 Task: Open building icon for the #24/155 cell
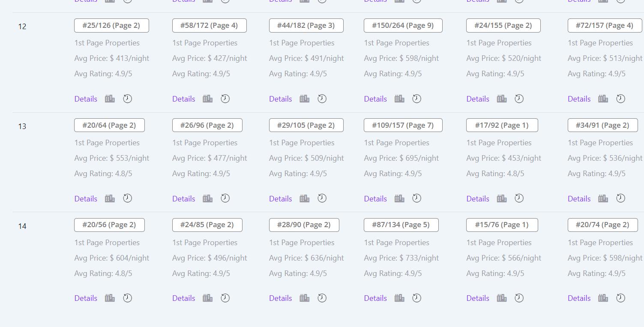502,99
